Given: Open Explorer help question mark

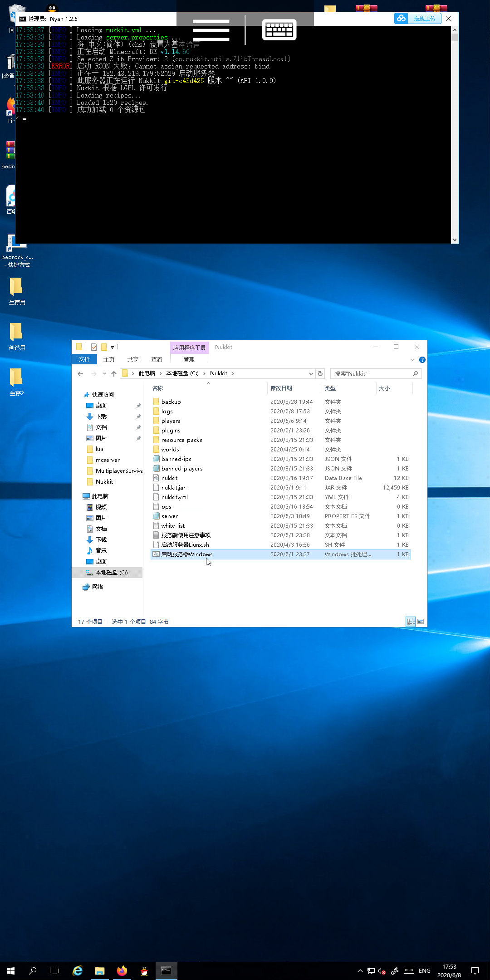Looking at the screenshot, I should [x=422, y=360].
